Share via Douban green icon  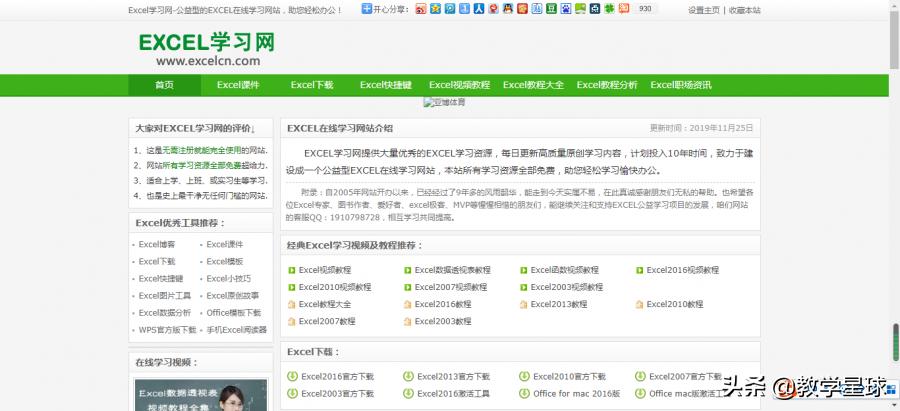coord(552,9)
